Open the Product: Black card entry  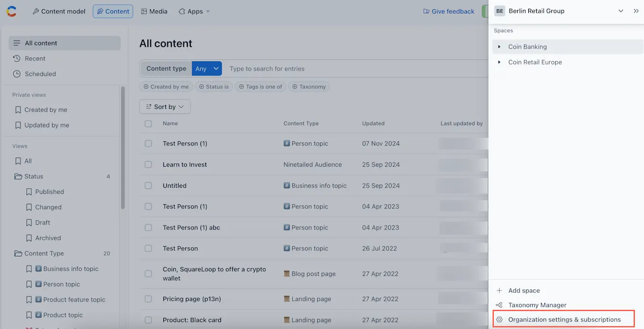(x=192, y=320)
